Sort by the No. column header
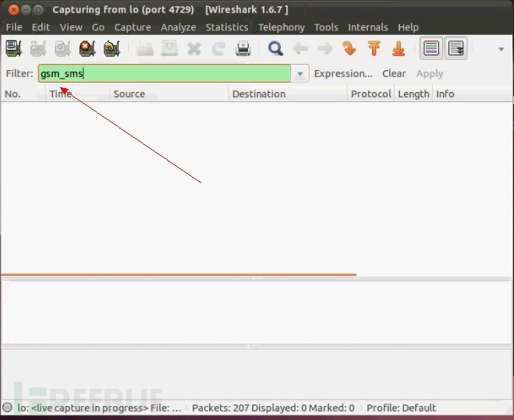The height and width of the screenshot is (420, 514). click(23, 94)
